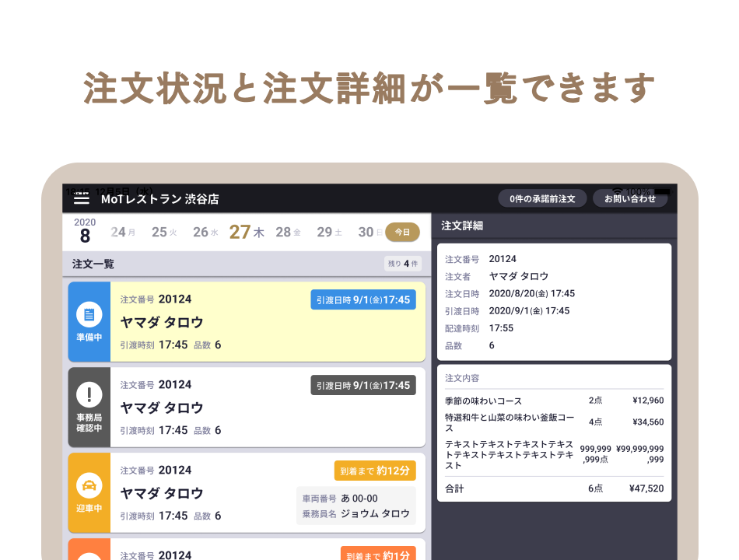Select date 27 木

pos(247,232)
